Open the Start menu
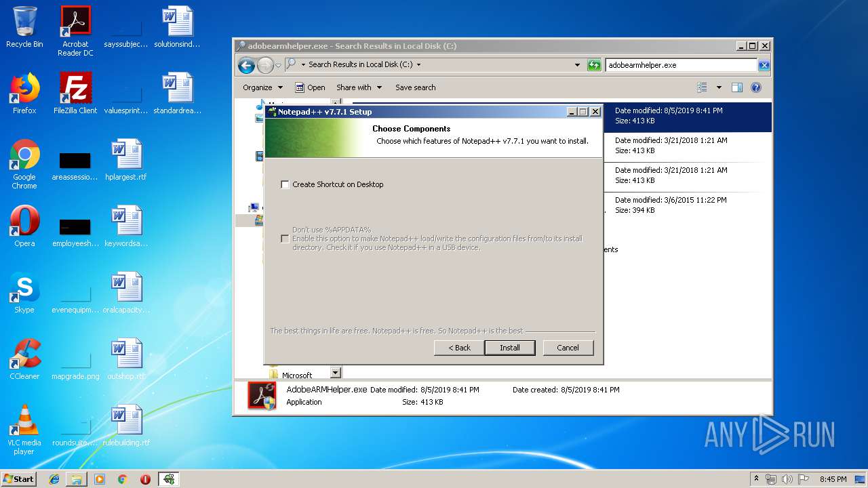 [x=19, y=479]
